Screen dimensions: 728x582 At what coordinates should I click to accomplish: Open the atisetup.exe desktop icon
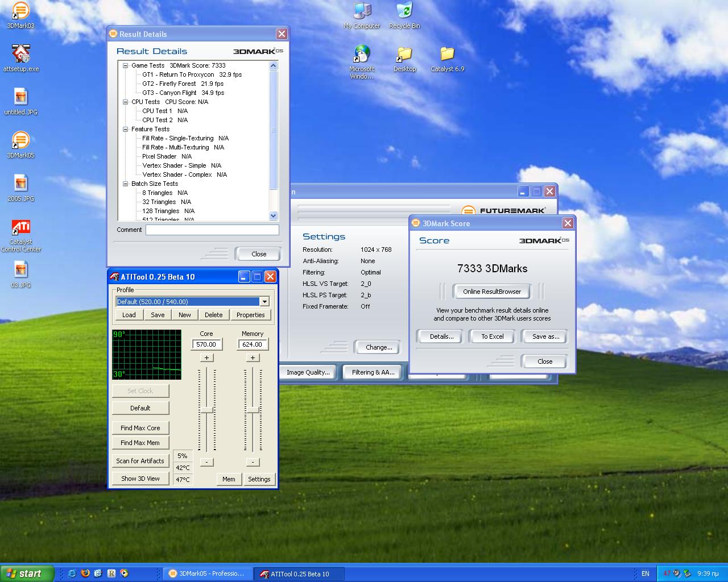click(21, 58)
